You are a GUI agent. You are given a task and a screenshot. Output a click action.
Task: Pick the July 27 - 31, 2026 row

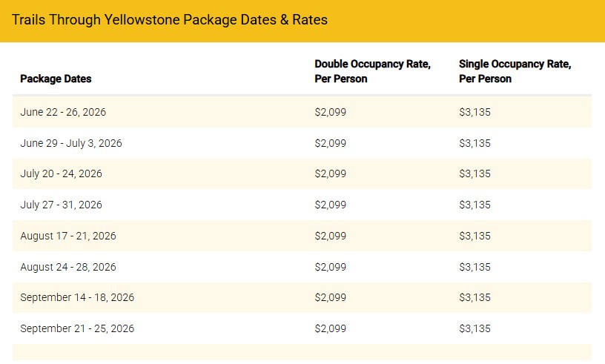pyautogui.click(x=61, y=205)
